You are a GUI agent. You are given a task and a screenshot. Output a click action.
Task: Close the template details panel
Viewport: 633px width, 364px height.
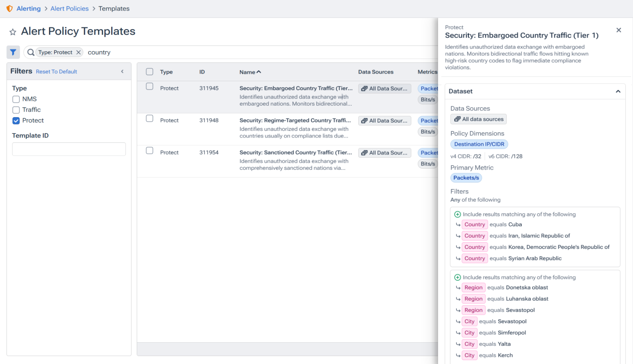click(x=619, y=30)
